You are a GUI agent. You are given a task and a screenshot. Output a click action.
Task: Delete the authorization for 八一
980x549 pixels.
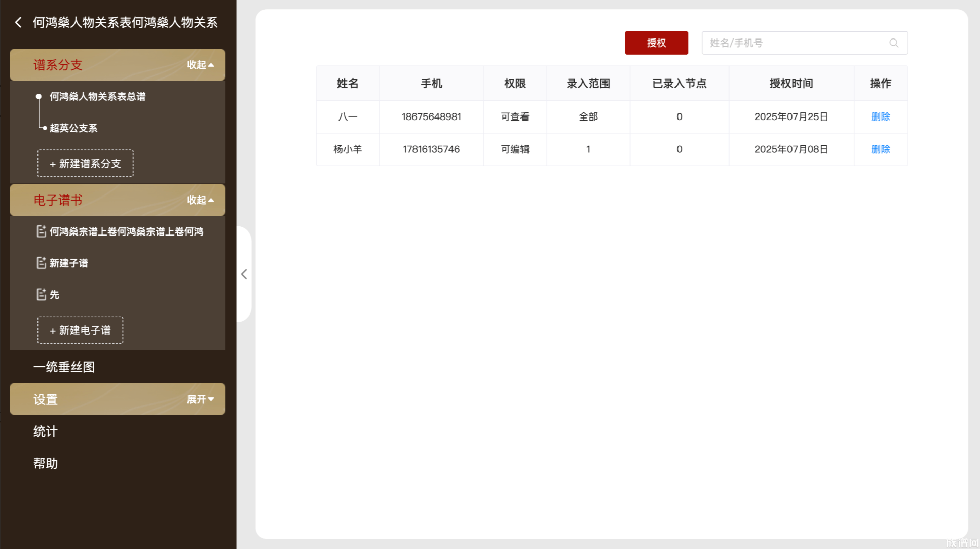[x=880, y=116]
